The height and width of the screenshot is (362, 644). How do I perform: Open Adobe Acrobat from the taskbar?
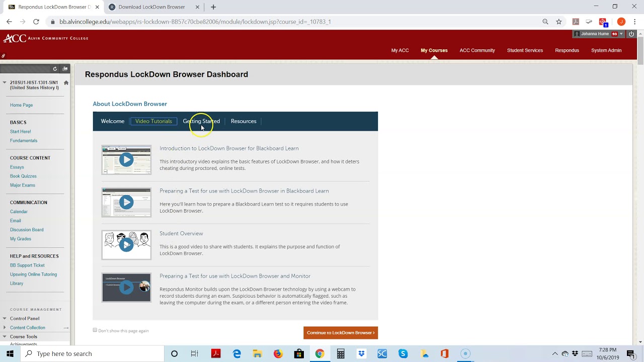click(x=216, y=353)
